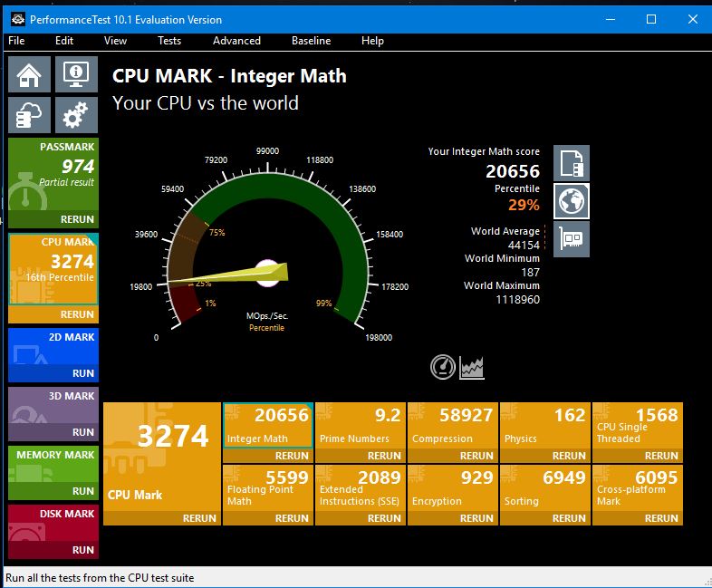The height and width of the screenshot is (588, 712).
Task: Click the World Average 44154 value
Action: click(524, 246)
